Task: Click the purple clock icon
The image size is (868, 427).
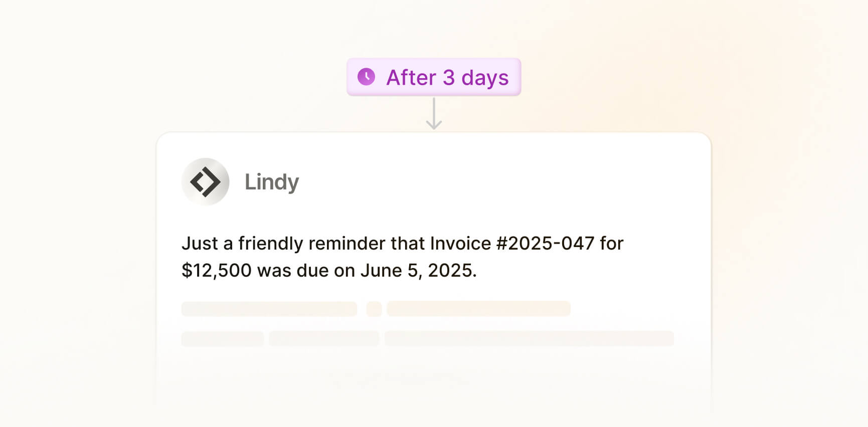Action: click(x=366, y=77)
